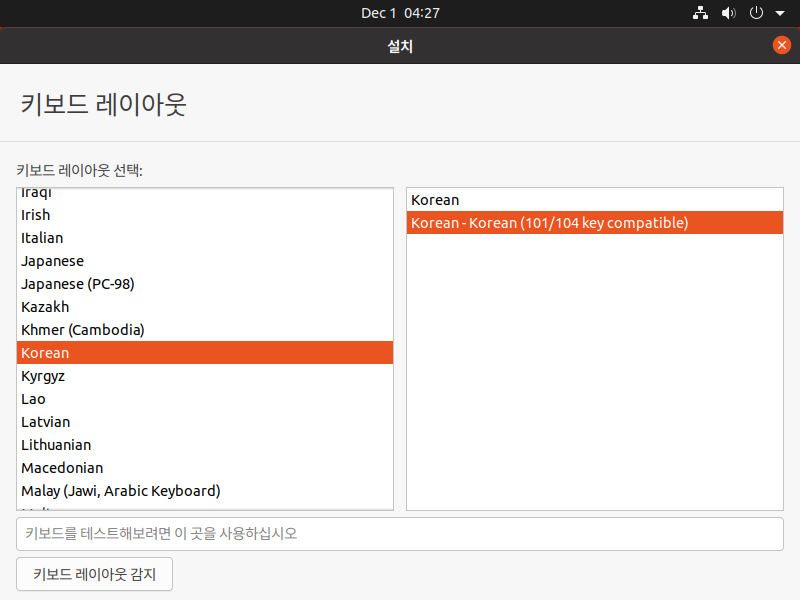Expand the system menu arrow

pos(780,13)
